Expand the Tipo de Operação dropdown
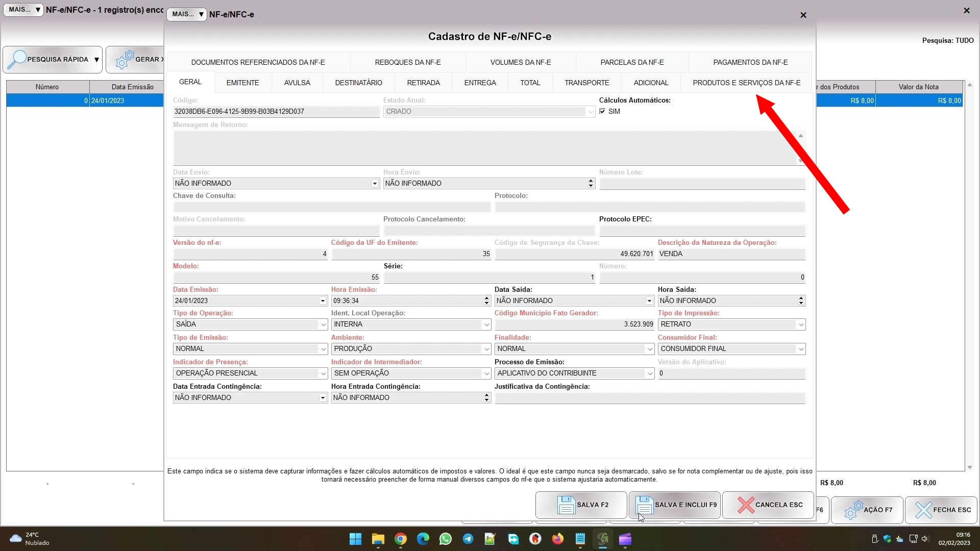Viewport: 980px width, 551px height. pyautogui.click(x=323, y=324)
